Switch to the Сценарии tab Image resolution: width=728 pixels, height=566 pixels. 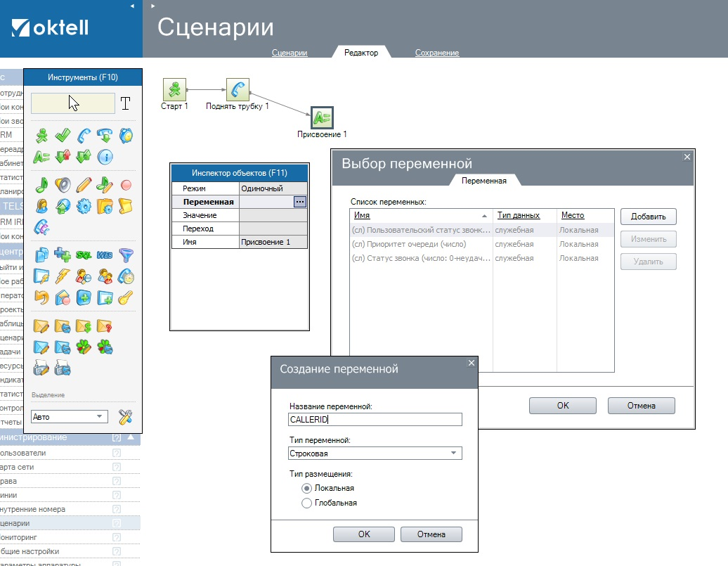click(290, 53)
